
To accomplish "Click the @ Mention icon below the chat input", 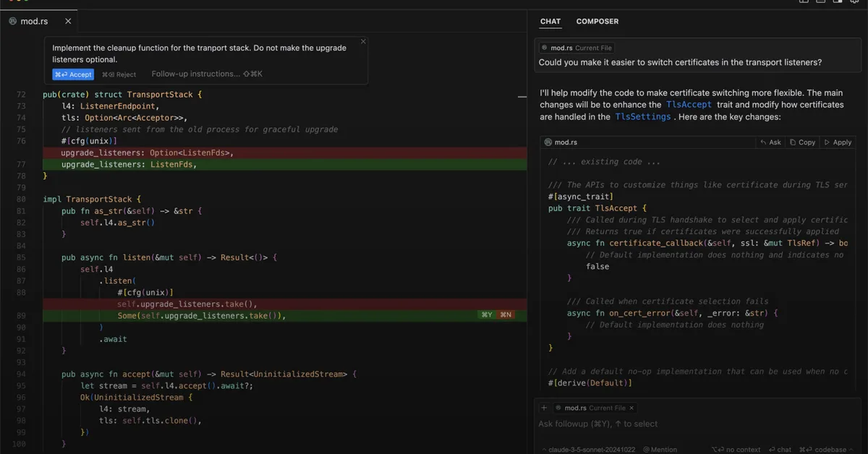I will tap(660, 449).
